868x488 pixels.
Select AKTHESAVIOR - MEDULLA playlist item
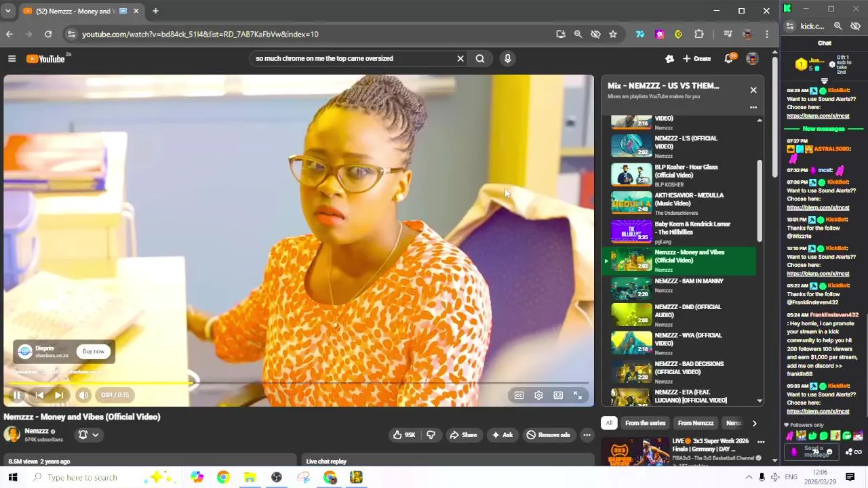(x=679, y=203)
